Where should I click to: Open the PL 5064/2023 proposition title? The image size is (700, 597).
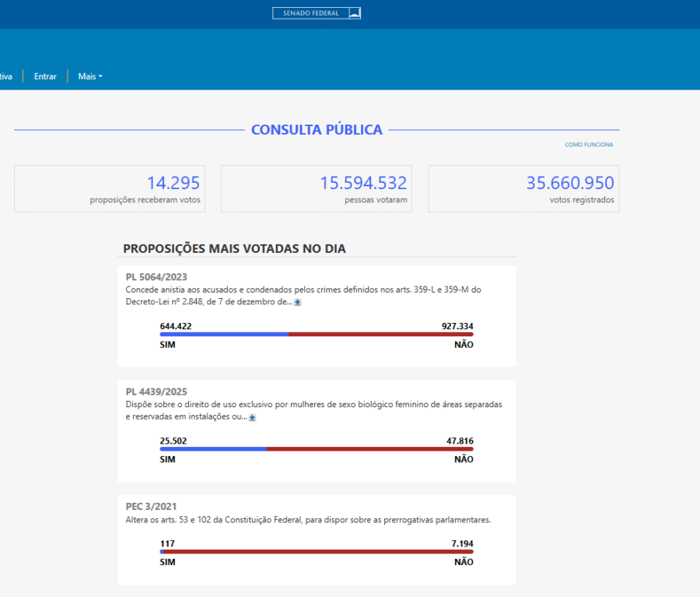[156, 276]
